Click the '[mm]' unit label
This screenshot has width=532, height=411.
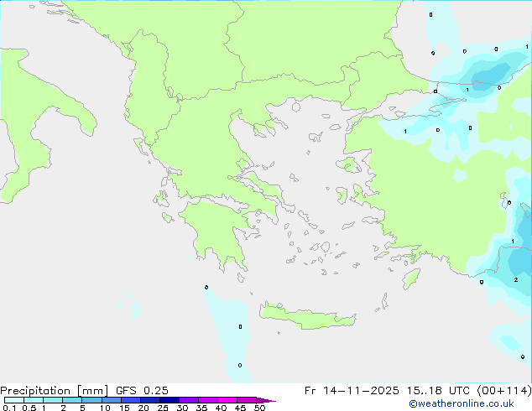[92, 391]
